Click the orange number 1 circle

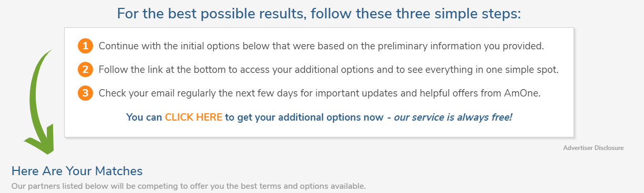click(85, 46)
